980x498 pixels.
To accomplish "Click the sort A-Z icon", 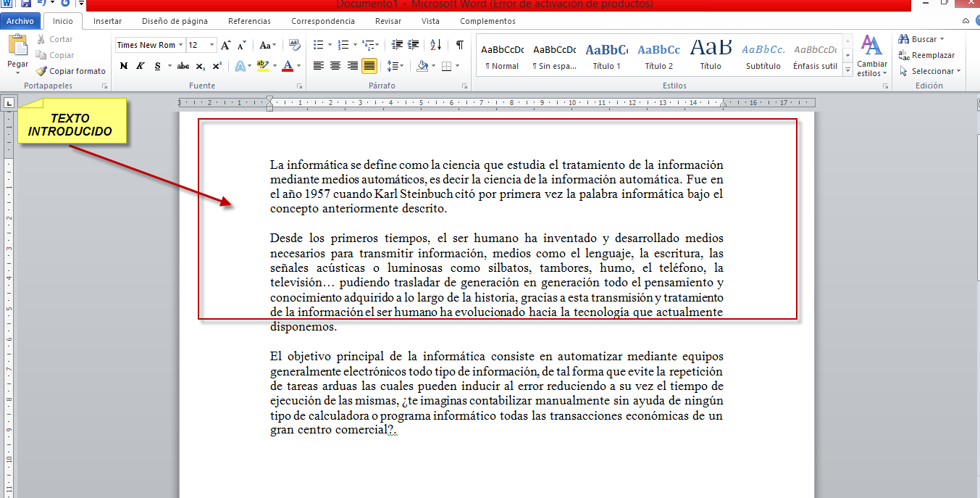I will pos(435,45).
